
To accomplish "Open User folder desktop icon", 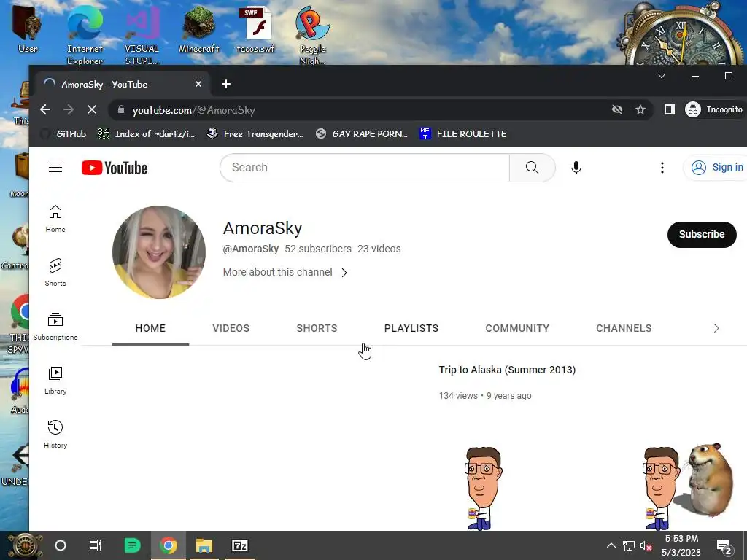I will tap(28, 29).
